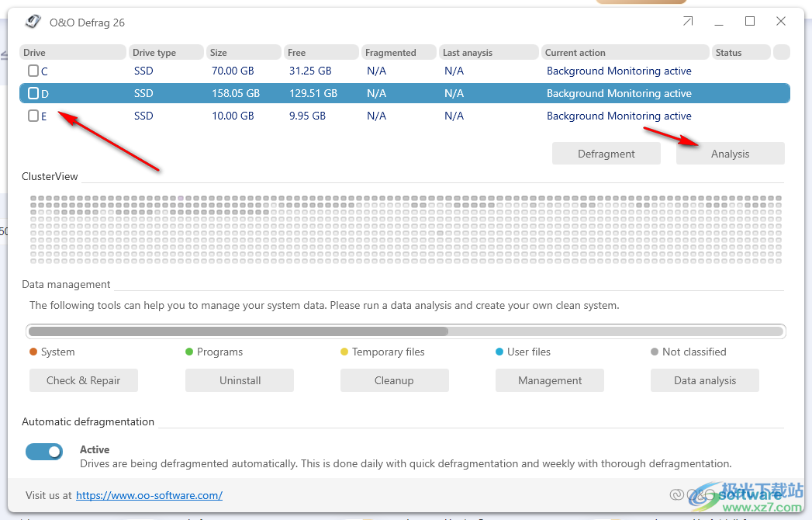The height and width of the screenshot is (520, 812).
Task: Click the green Programs legend dot
Action: click(x=189, y=352)
